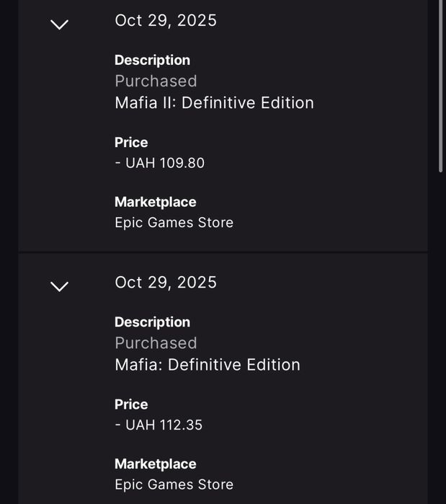The width and height of the screenshot is (446, 504).
Task: Collapse the Mafia II: Definitive Edition transaction chevron
Action: click(x=59, y=25)
